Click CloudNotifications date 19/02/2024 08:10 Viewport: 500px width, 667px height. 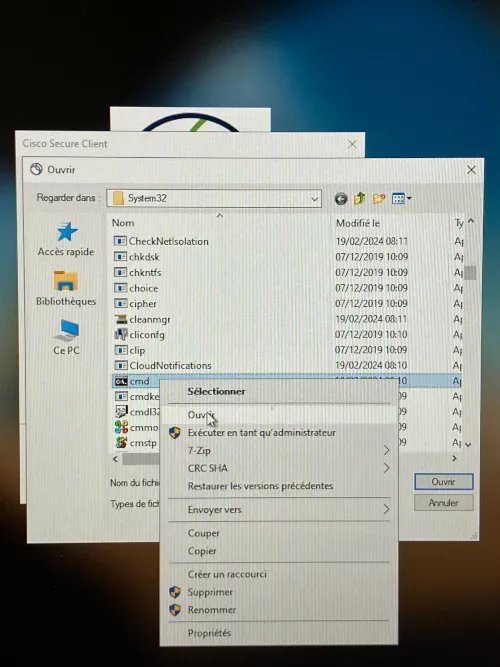(x=371, y=365)
